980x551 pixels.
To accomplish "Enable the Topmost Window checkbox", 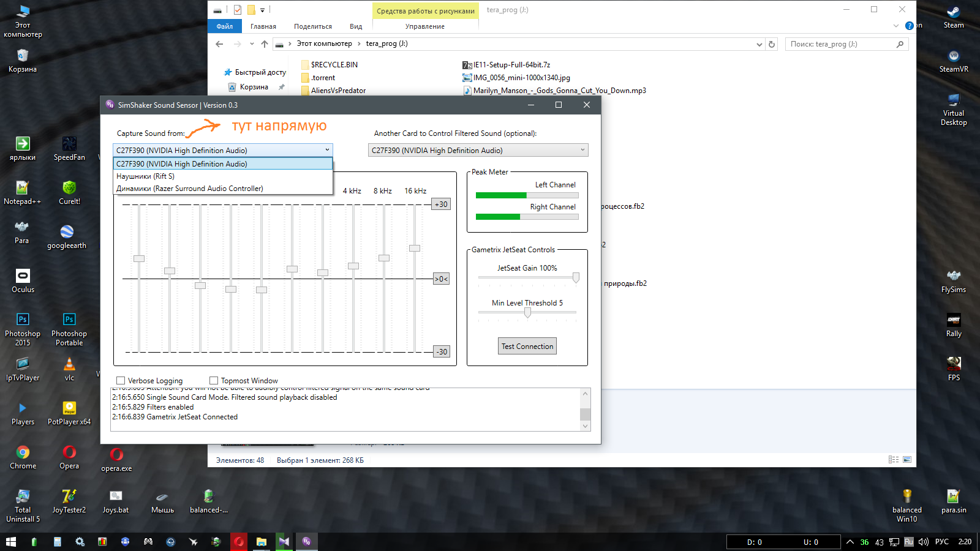I will point(214,380).
